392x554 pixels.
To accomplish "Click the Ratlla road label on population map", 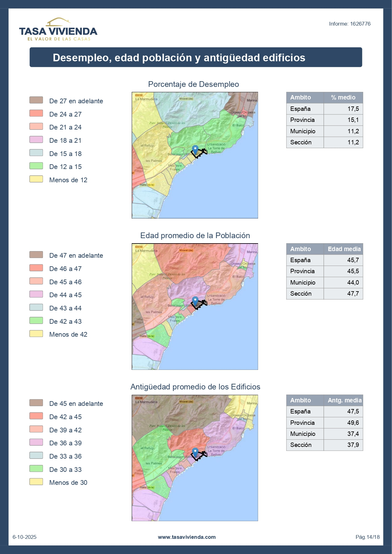I will 147,336.
